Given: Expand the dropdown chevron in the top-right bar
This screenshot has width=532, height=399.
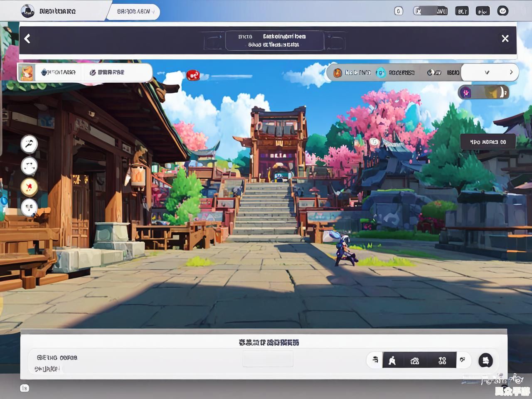Looking at the screenshot, I should (x=487, y=72).
